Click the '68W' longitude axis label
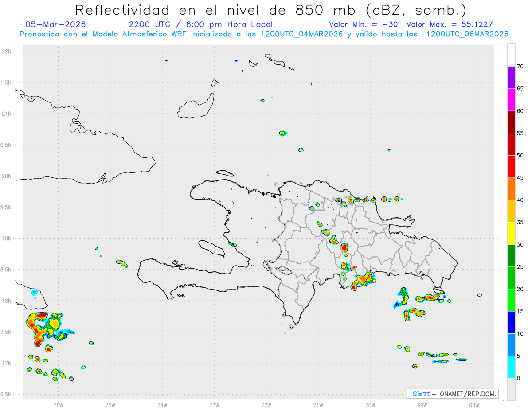Screen dimensions: 532x411 pos(474,404)
